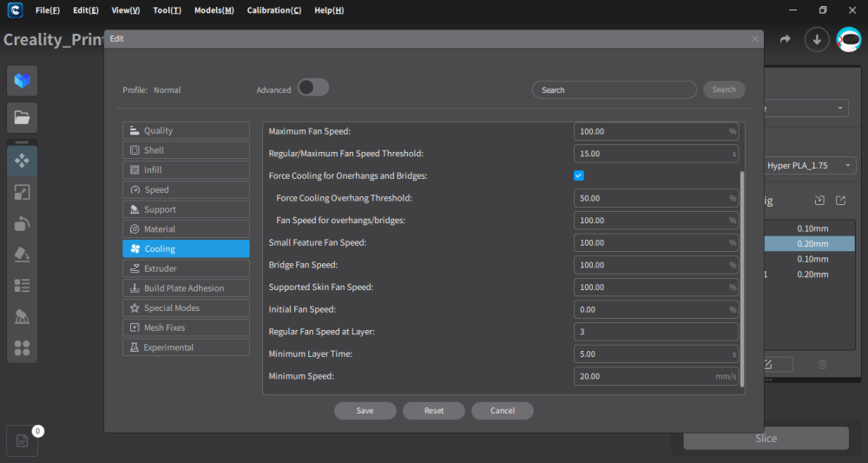The image size is (868, 463).
Task: Open the Build Plate Adhesion category
Action: [x=186, y=288]
